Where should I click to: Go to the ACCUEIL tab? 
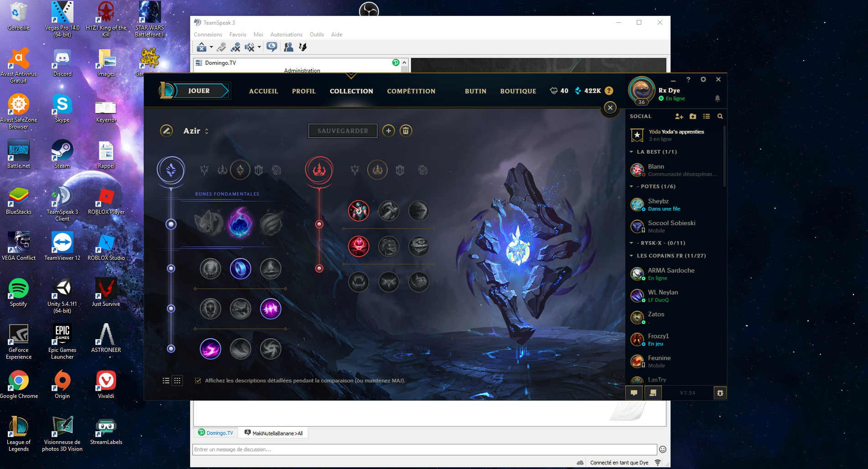coord(264,91)
